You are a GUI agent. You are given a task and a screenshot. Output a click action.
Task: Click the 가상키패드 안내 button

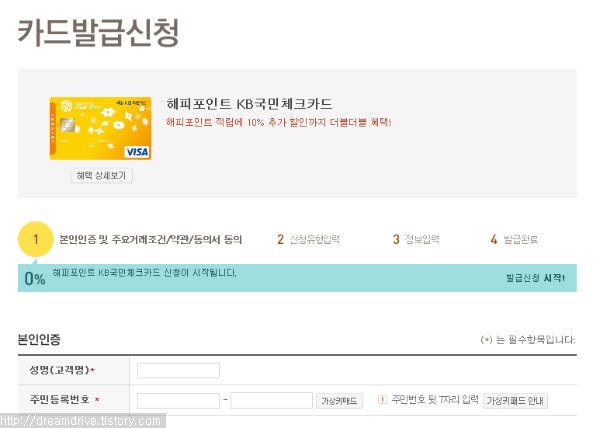coord(515,401)
